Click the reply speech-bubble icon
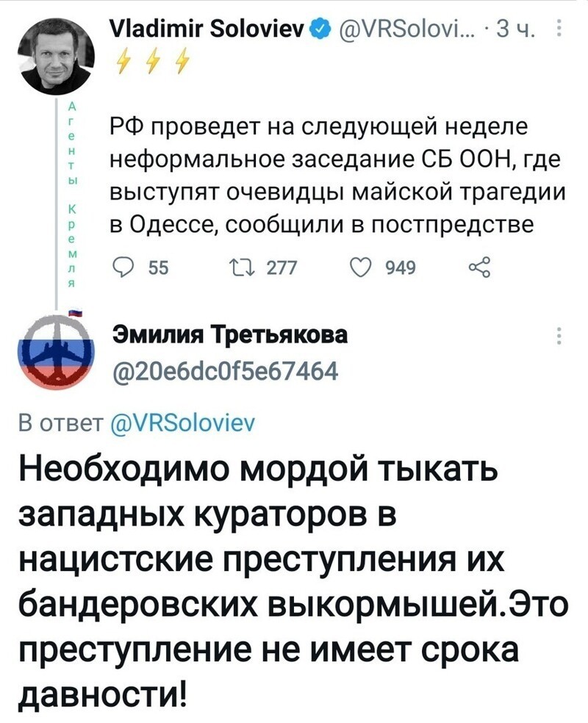The width and height of the screenshot is (588, 723). coord(123,268)
